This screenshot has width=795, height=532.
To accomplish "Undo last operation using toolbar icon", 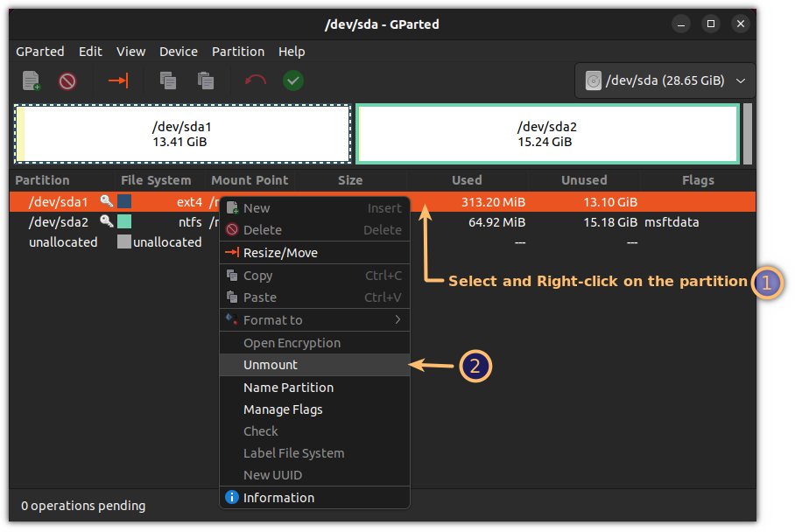I will tap(254, 80).
